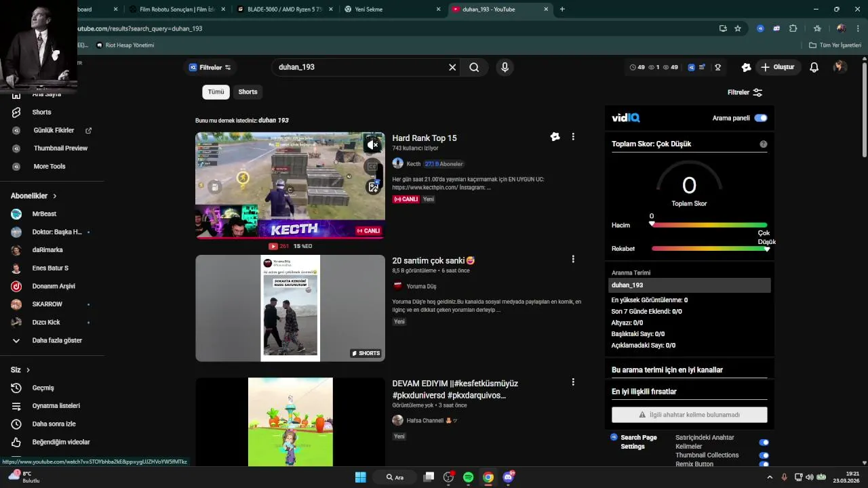Viewport: 868px width, 488px height.
Task: Open Filtreler options above the vidIQ panel
Action: (x=745, y=92)
